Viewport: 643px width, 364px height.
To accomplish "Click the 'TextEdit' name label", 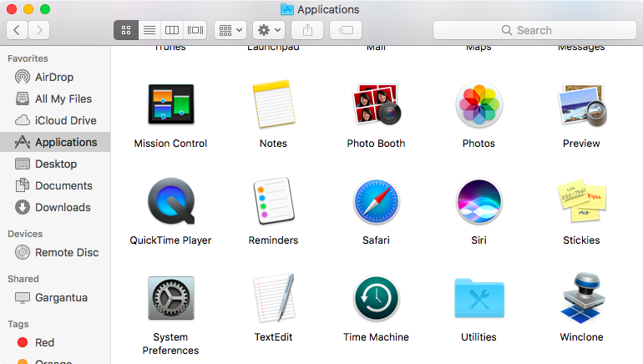I will 274,337.
